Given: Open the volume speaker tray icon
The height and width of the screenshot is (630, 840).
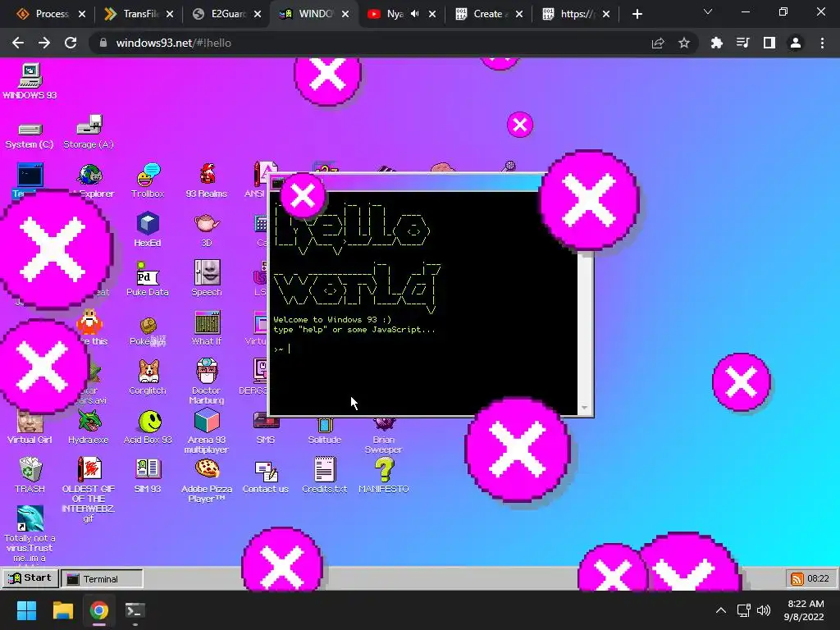Looking at the screenshot, I should point(764,610).
